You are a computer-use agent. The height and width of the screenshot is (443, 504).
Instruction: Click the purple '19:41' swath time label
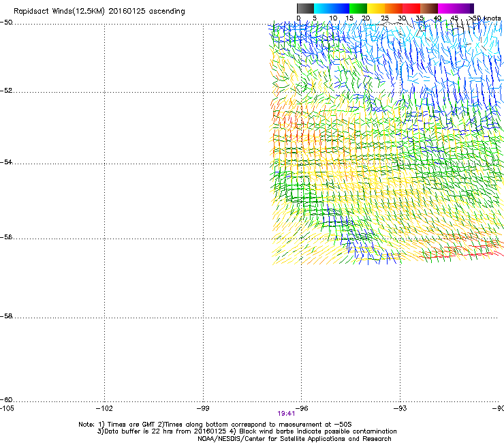286,414
